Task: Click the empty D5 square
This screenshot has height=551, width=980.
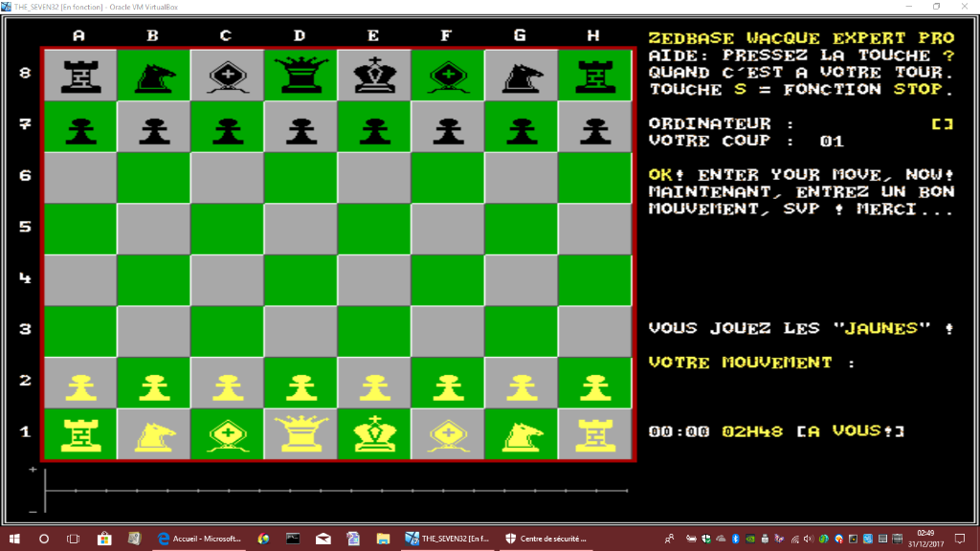Action: [x=300, y=230]
